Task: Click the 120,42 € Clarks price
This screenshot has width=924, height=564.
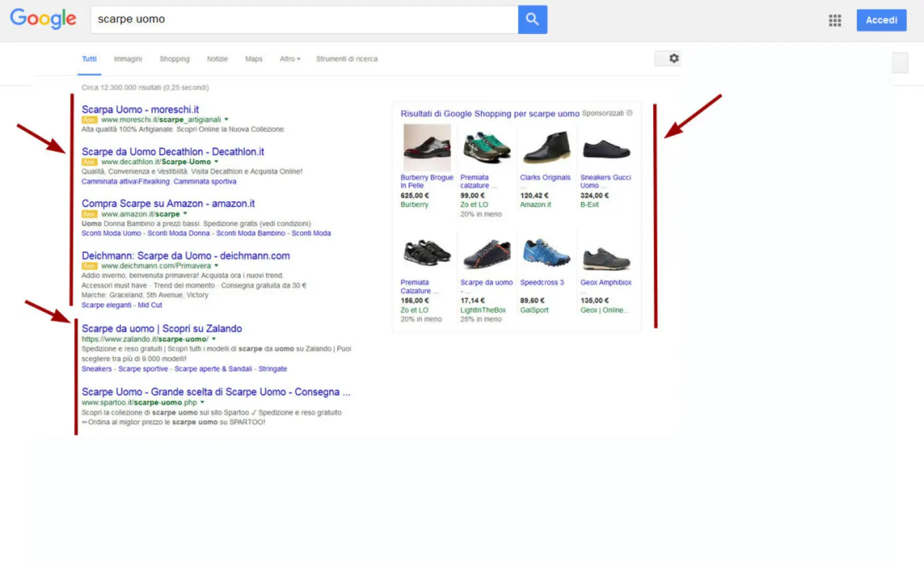Action: (x=534, y=196)
